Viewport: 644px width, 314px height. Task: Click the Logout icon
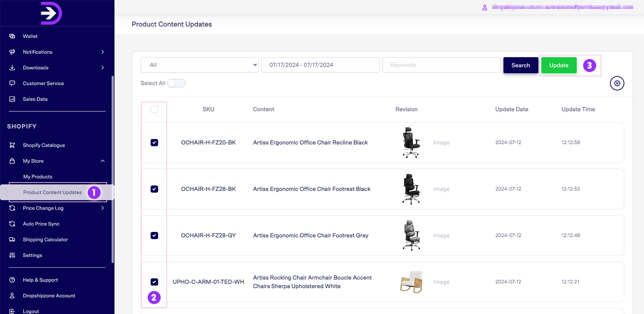pyautogui.click(x=12, y=311)
